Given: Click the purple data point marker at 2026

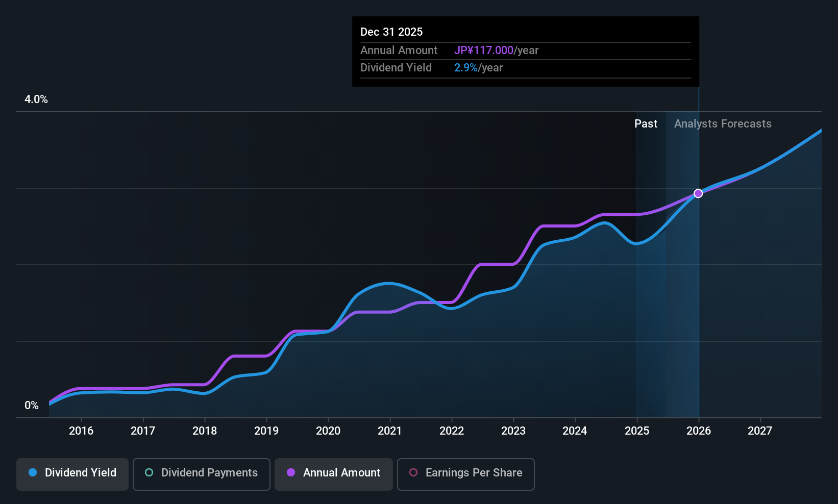Looking at the screenshot, I should [x=698, y=193].
